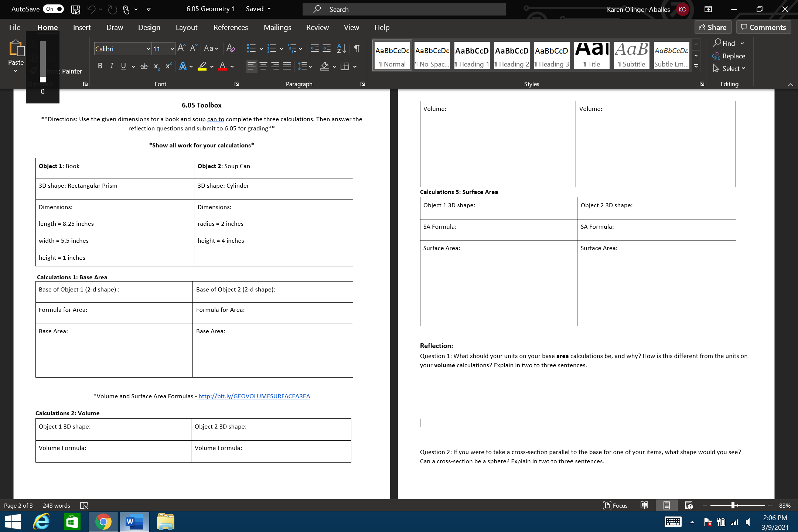Apply strikethrough to selected text
Viewport: 798px width, 532px height.
click(x=144, y=66)
